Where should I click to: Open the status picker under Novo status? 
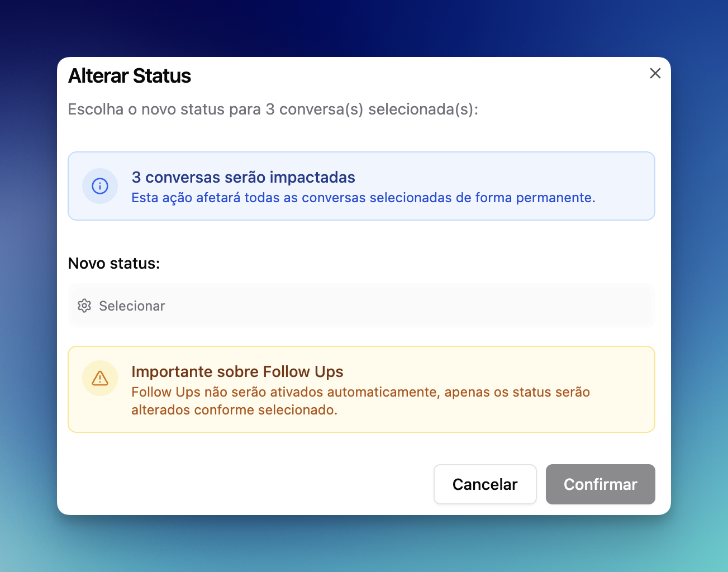coord(361,306)
